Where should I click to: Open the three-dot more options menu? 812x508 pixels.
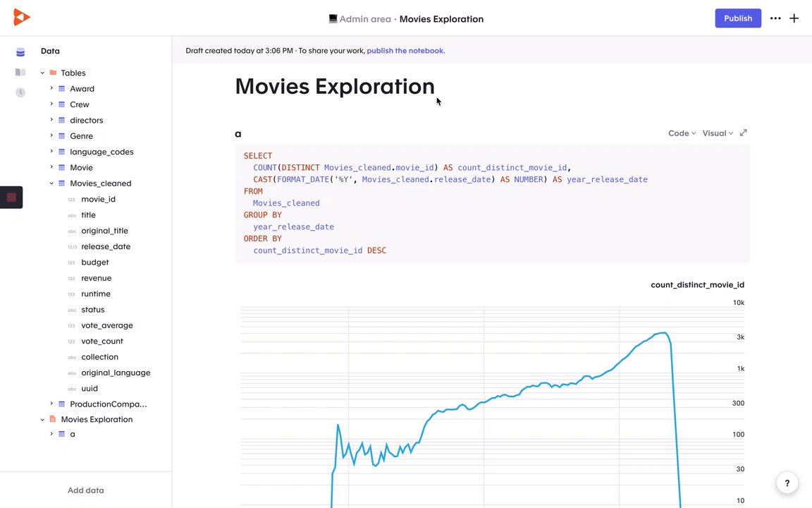click(775, 18)
